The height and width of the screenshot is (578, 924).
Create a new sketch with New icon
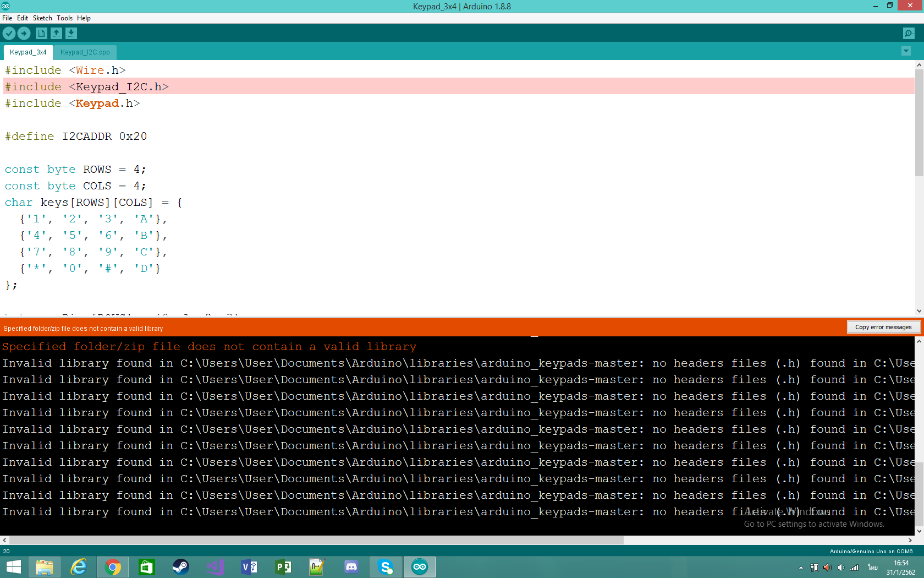point(41,34)
